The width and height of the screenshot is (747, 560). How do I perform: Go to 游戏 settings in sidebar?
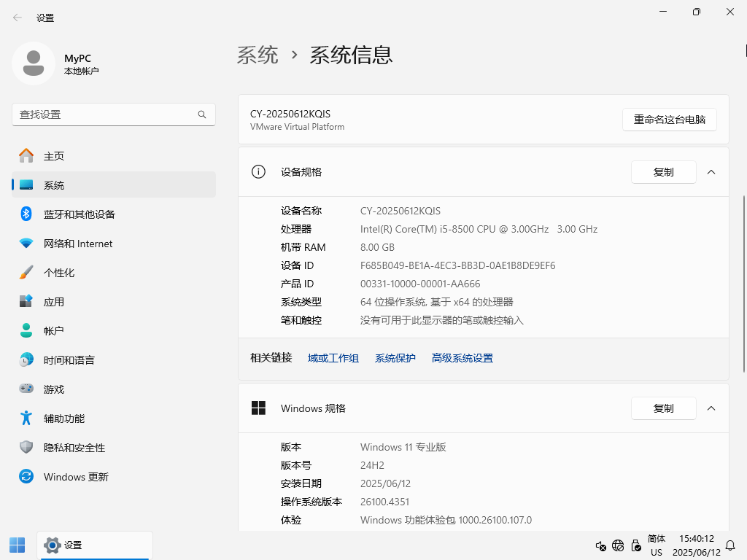(x=114, y=389)
